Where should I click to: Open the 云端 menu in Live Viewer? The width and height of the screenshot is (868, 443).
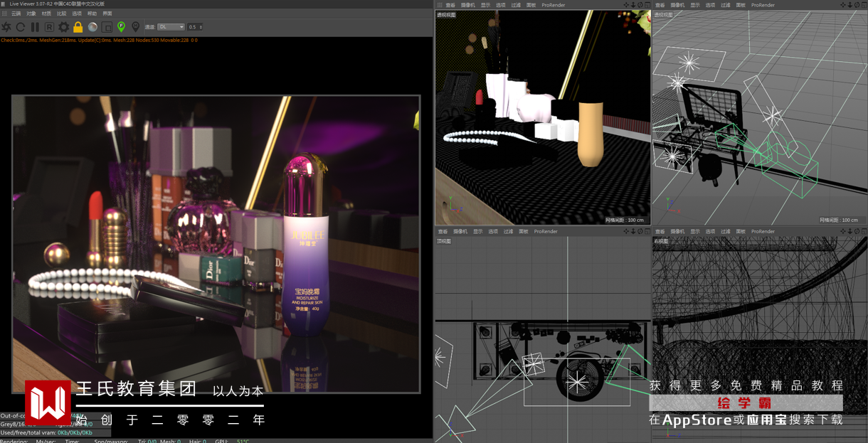(16, 14)
